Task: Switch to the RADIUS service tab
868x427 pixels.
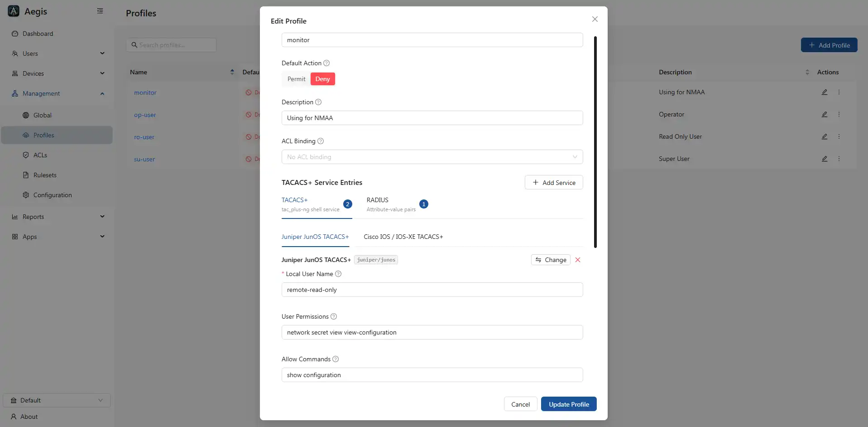Action: click(398, 204)
